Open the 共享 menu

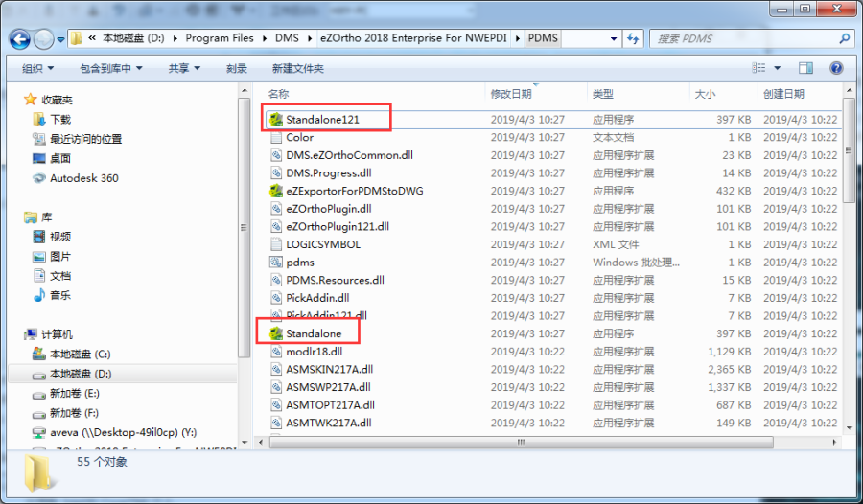click(184, 68)
